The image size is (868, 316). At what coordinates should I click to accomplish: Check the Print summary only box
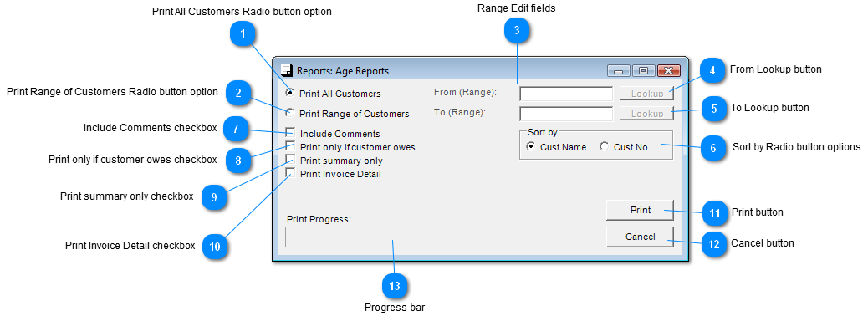tap(290, 160)
